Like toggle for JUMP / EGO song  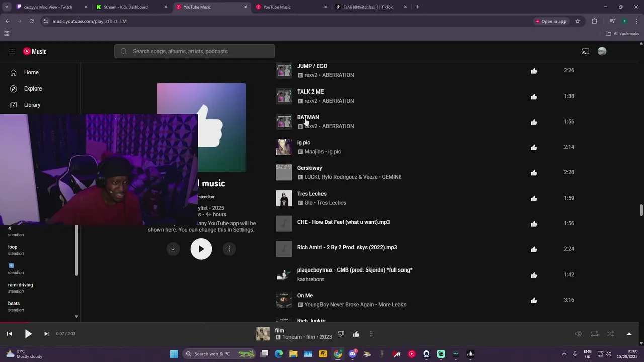coord(534,71)
